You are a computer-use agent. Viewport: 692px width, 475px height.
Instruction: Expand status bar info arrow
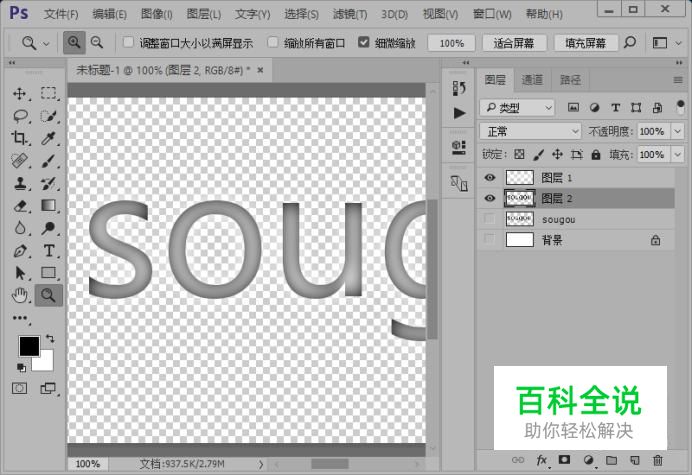pyautogui.click(x=261, y=464)
